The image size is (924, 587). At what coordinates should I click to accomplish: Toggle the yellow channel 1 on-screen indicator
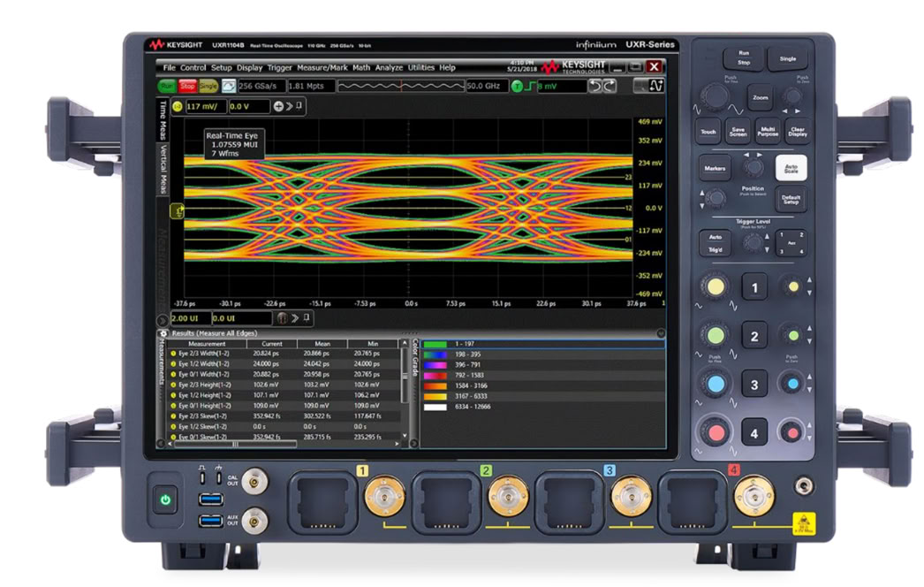[x=178, y=107]
